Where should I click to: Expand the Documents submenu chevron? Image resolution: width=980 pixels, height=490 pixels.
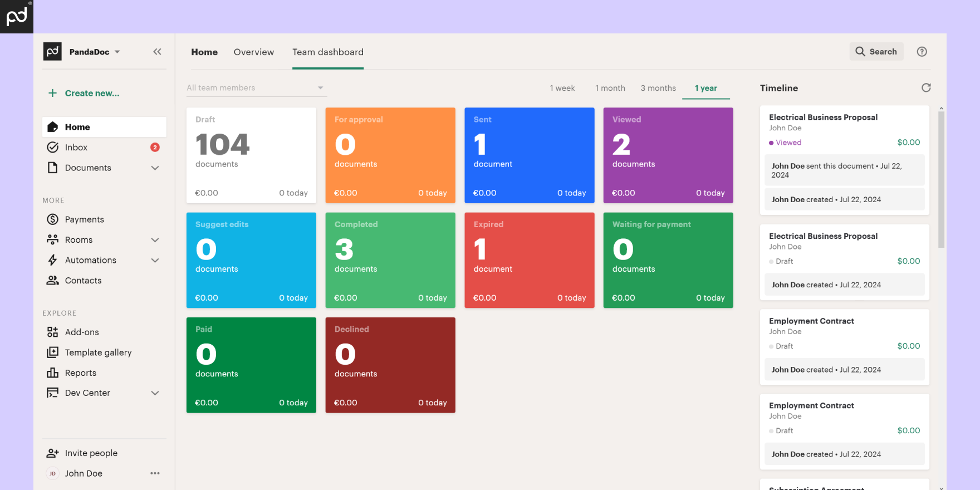[155, 168]
